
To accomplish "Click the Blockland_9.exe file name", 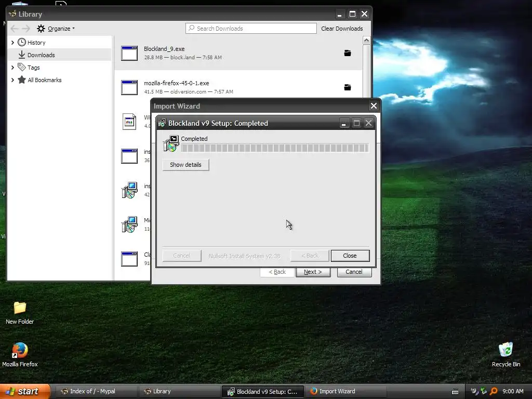I will tap(164, 49).
